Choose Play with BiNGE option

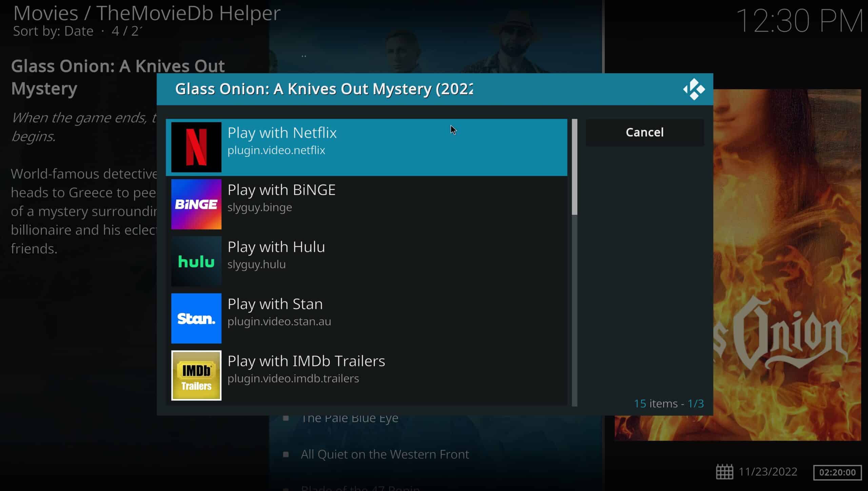[367, 204]
